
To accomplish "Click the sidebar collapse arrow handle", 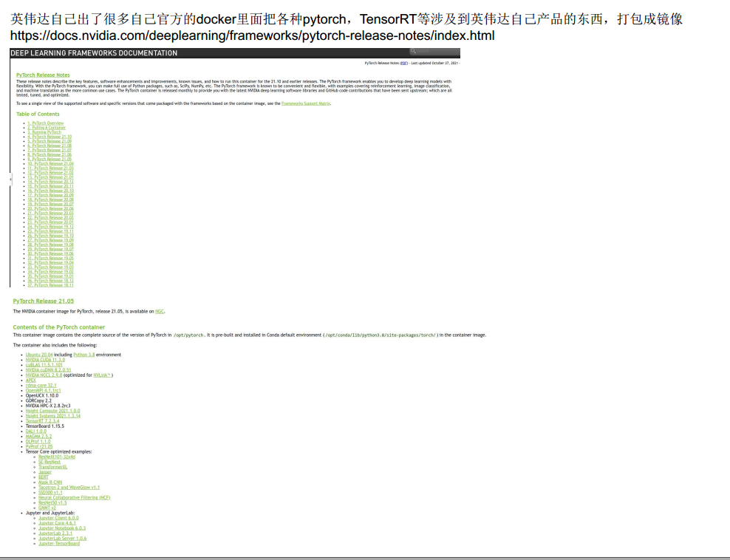I will pos(10,180).
